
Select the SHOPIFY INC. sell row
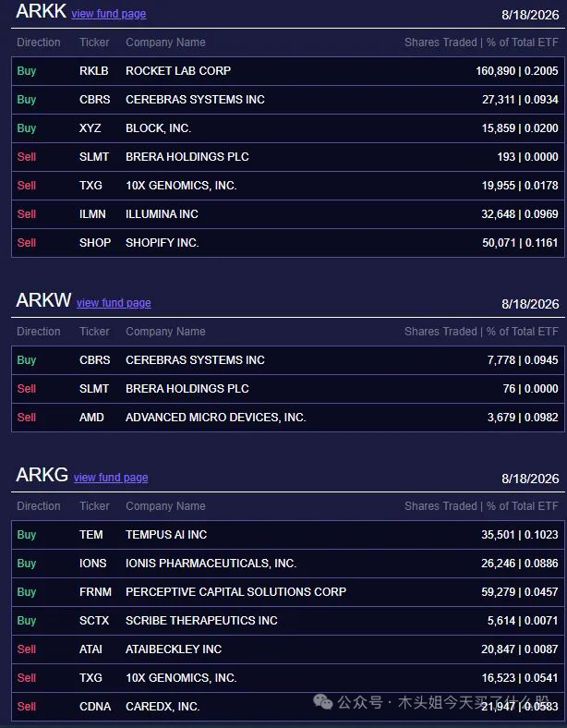tap(288, 243)
